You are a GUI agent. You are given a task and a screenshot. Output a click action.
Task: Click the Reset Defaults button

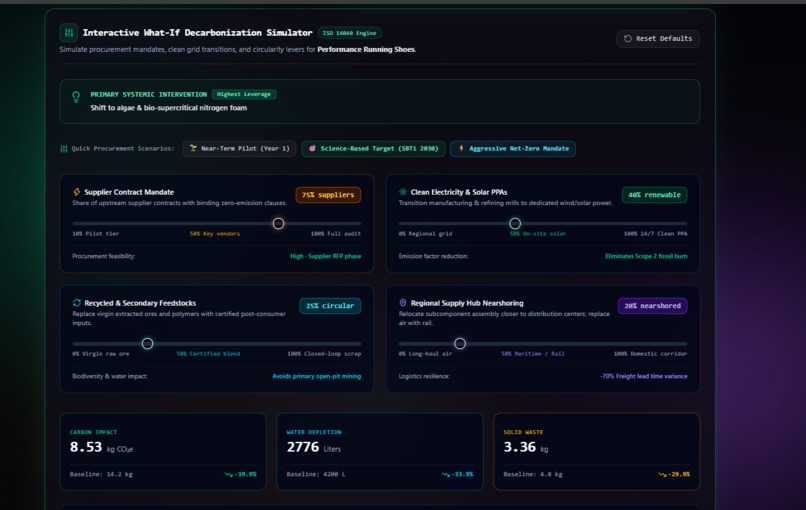tap(658, 39)
